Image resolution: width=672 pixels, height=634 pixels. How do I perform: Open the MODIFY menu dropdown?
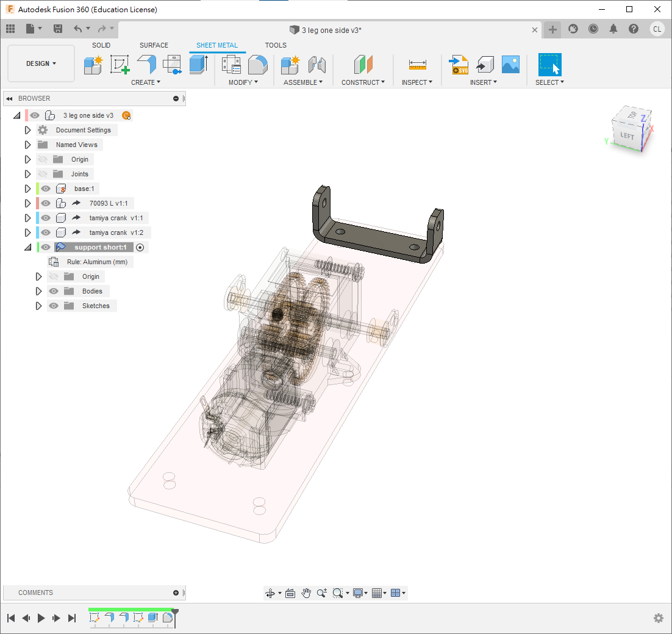pos(243,82)
